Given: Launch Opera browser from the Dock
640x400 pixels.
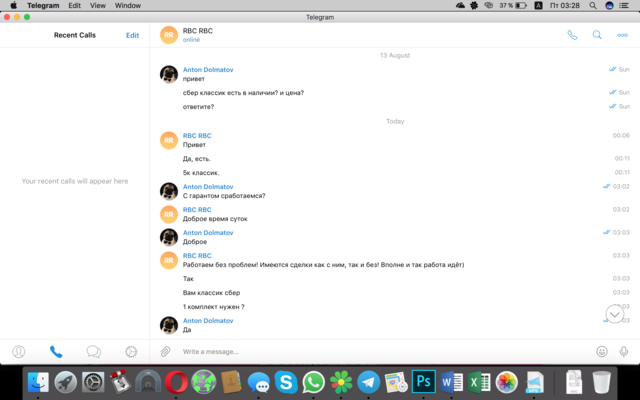Looking at the screenshot, I should pos(176,382).
